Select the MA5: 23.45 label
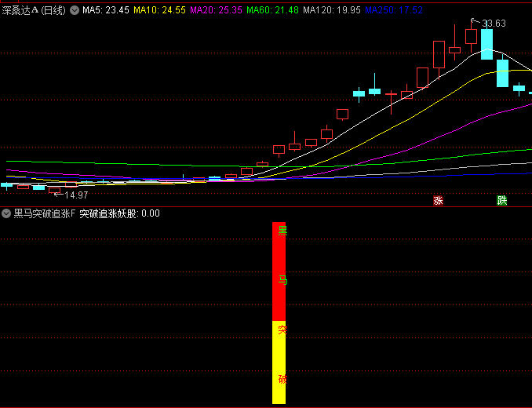 click(106, 10)
